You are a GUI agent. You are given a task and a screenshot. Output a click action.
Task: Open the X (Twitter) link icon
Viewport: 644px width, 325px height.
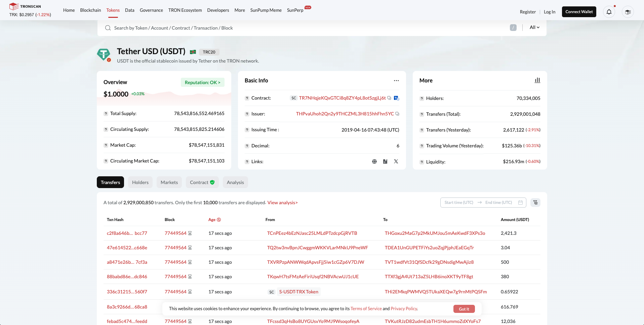396,161
